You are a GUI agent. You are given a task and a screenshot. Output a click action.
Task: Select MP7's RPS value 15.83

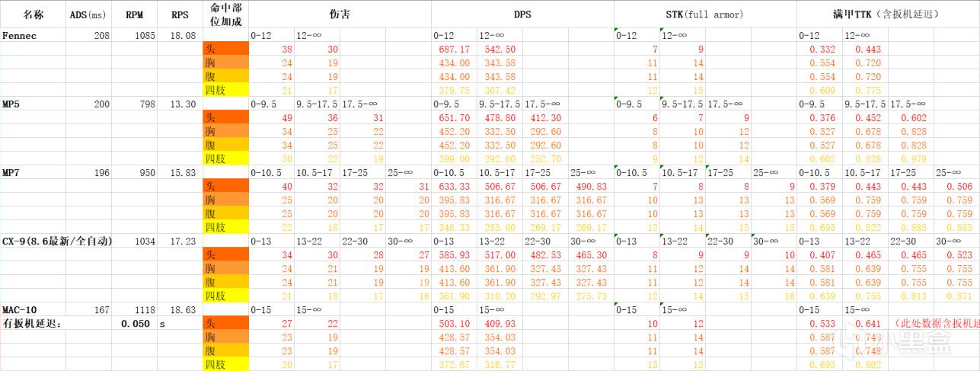pos(184,172)
